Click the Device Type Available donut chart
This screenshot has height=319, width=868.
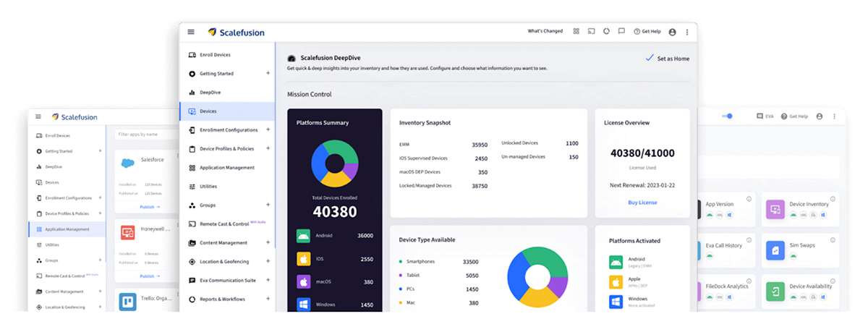[537, 276]
